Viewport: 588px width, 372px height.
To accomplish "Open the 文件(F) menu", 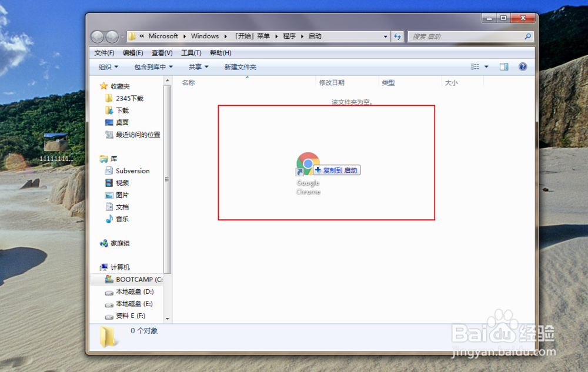I will coord(104,53).
